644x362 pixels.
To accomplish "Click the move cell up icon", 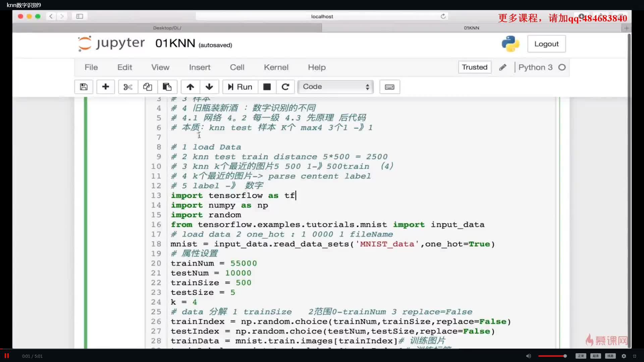I will pyautogui.click(x=190, y=86).
